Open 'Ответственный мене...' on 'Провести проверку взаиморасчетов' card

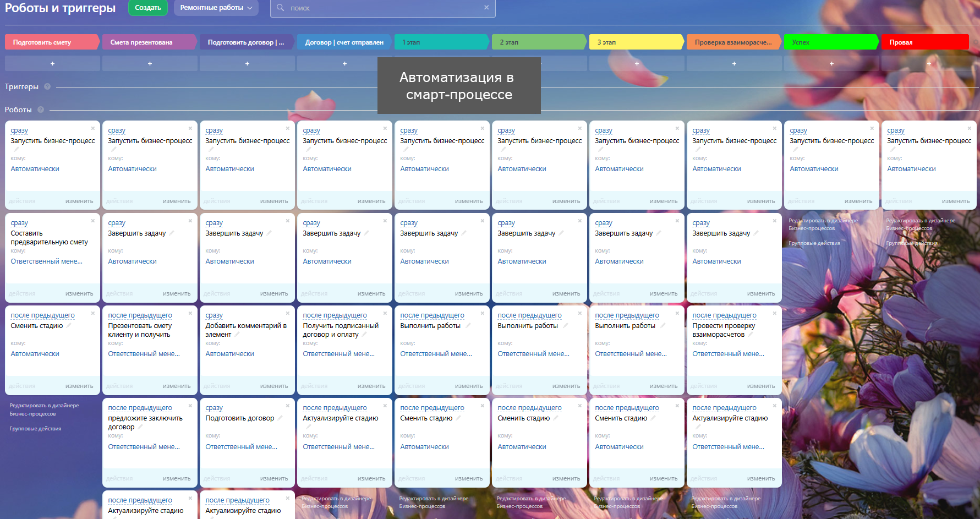coord(728,354)
